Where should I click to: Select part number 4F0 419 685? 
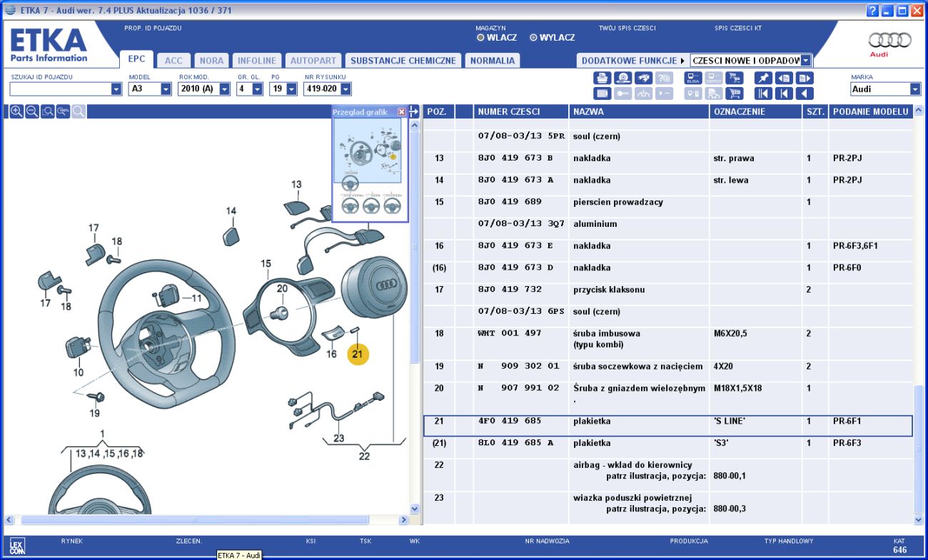(x=509, y=421)
